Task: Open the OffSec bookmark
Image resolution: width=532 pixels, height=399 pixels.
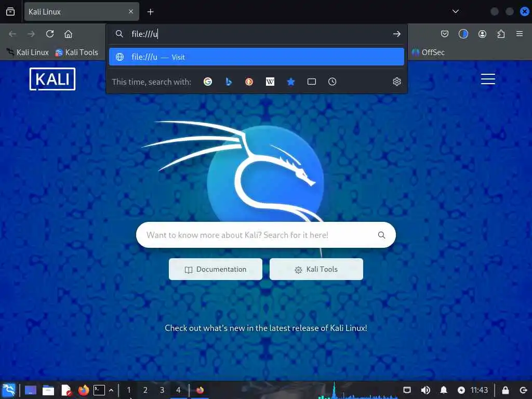Action: click(x=428, y=52)
